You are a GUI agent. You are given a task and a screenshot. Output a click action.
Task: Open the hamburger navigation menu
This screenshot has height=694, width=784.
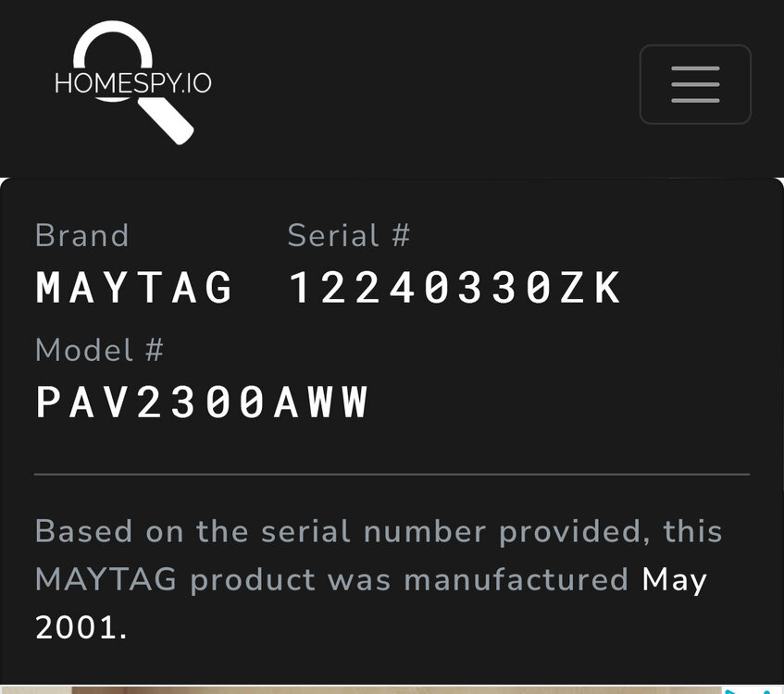pyautogui.click(x=695, y=84)
